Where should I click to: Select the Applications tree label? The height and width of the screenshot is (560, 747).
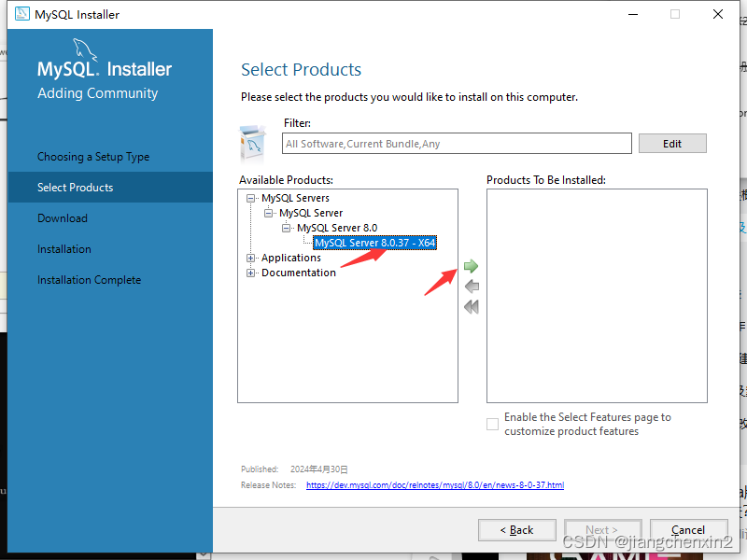coord(291,258)
